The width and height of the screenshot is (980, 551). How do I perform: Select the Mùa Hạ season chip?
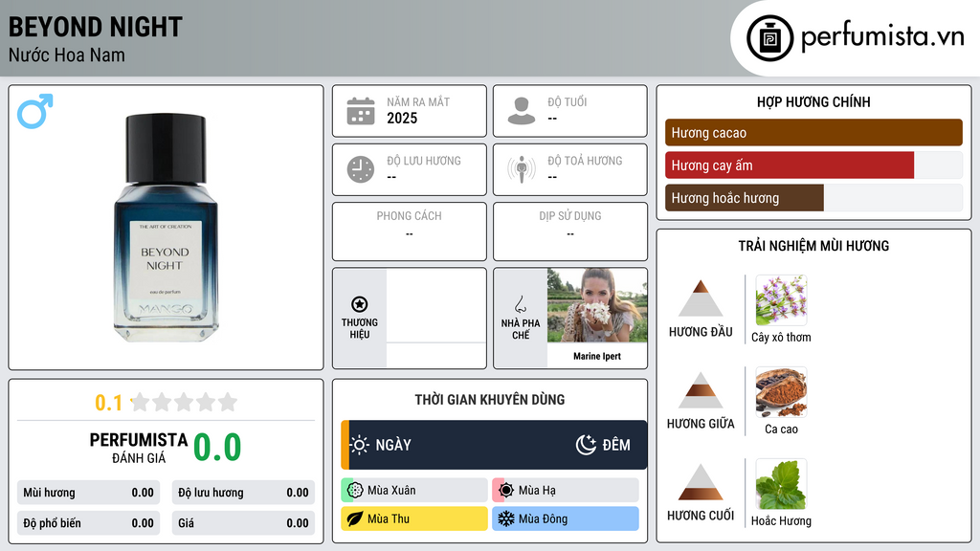pos(566,491)
